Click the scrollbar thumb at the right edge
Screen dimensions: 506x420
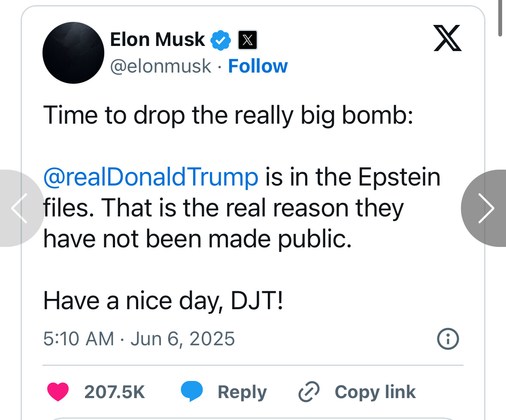point(500,18)
